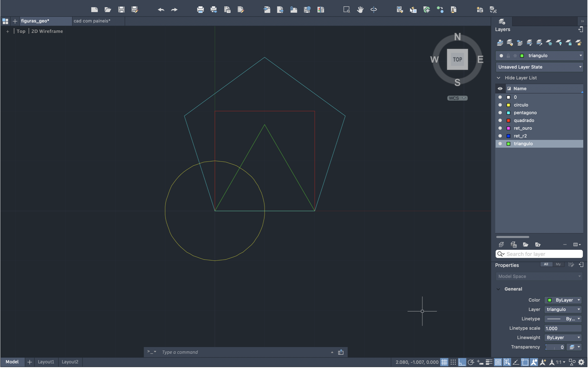Open Unsaved Layer State dropdown
The height and width of the screenshot is (368, 588).
point(539,67)
